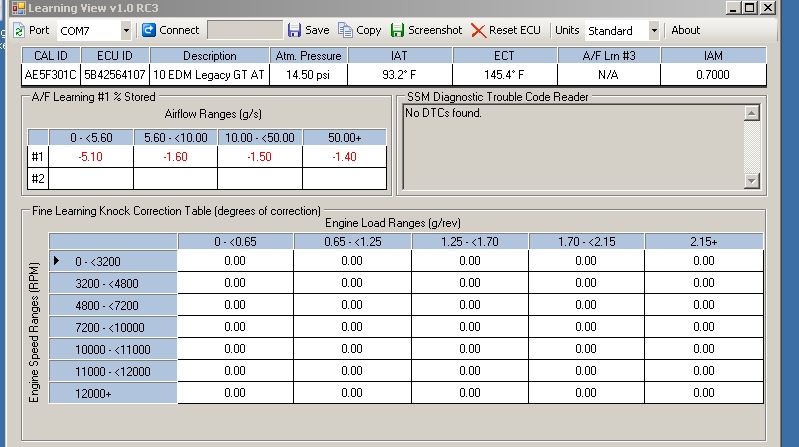Select the -1.60 A/F learning cell
Viewport: 799px width, 447px height.
(175, 157)
